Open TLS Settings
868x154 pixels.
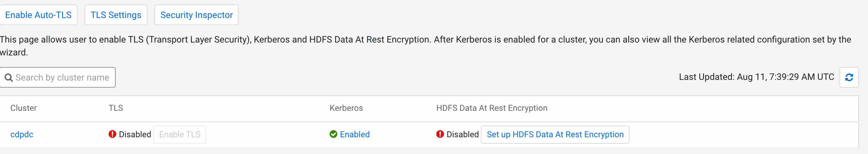116,15
